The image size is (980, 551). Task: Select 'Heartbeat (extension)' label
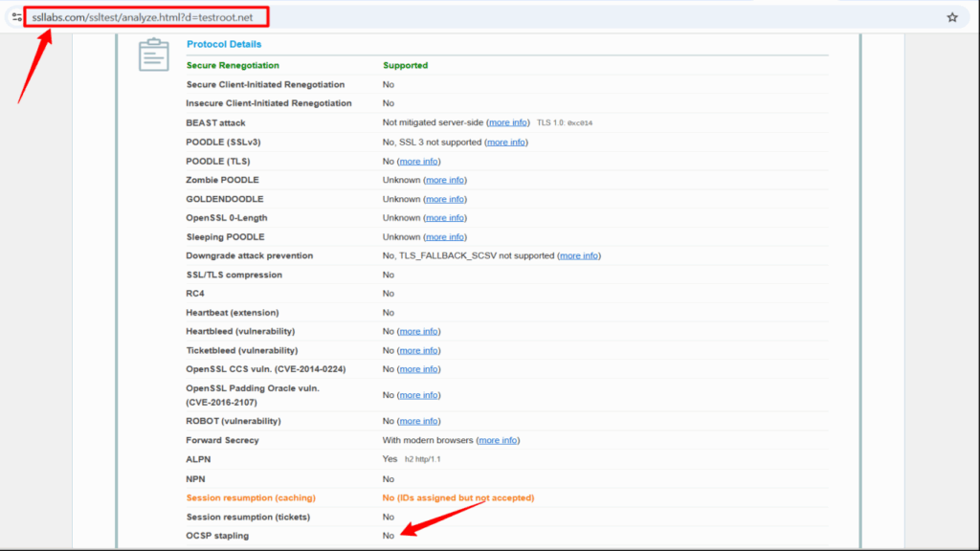[x=232, y=313]
